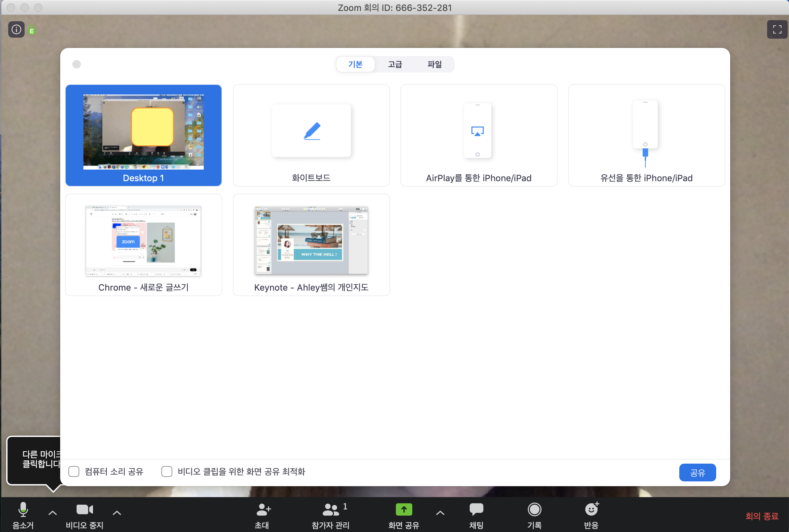This screenshot has height=532, width=789.
Task: Switch to the 고급 tab
Action: coord(395,64)
